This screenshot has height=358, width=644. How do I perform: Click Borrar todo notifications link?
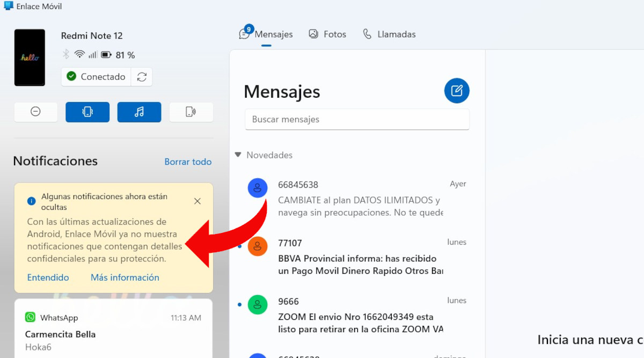point(188,162)
